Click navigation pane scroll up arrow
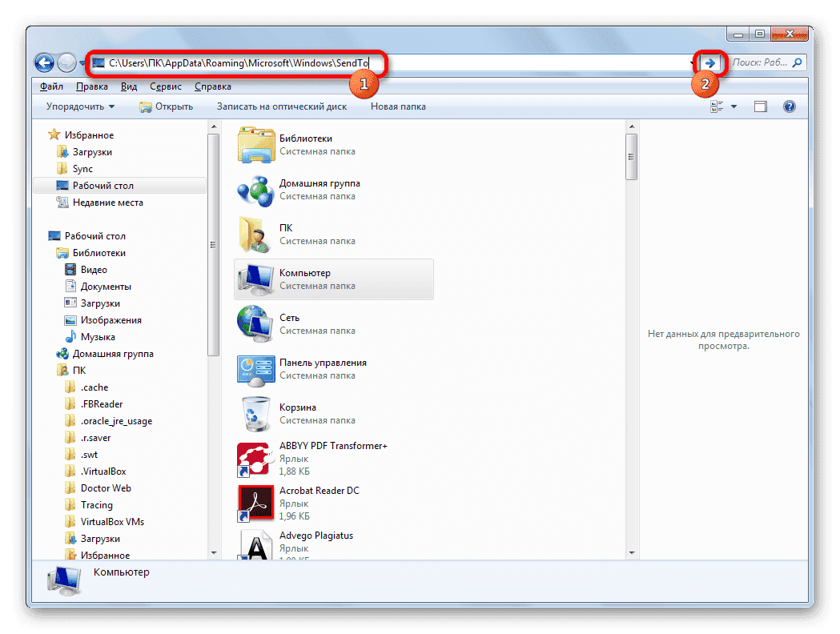840x634 pixels. [214, 127]
